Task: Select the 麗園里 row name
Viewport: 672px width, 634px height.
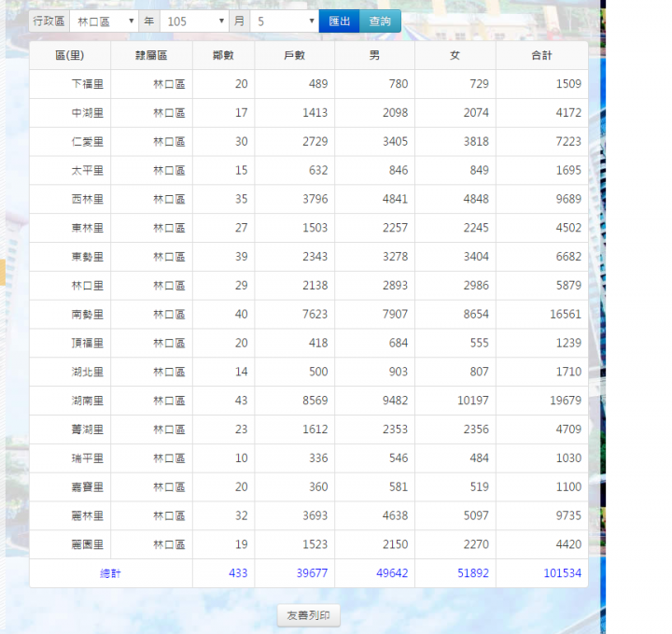Action: [x=88, y=544]
